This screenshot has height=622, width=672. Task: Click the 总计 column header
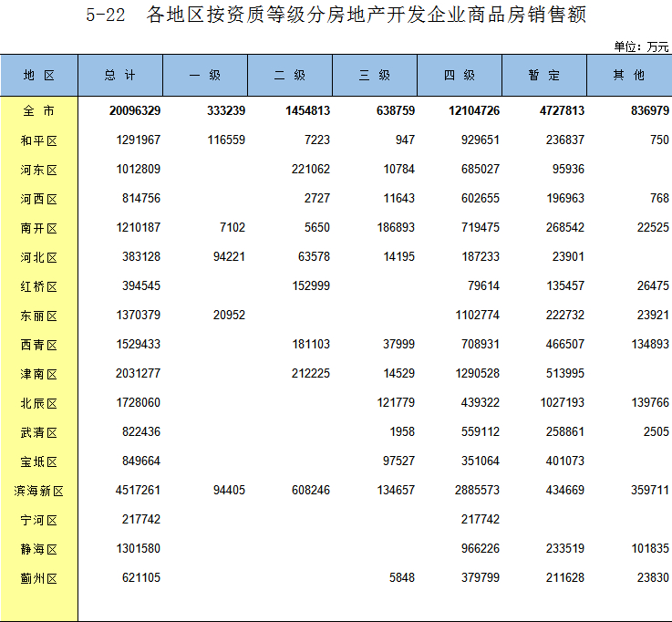[x=120, y=76]
